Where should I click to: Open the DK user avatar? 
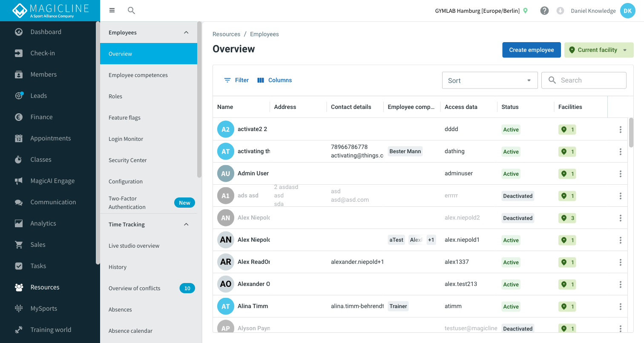click(x=627, y=11)
